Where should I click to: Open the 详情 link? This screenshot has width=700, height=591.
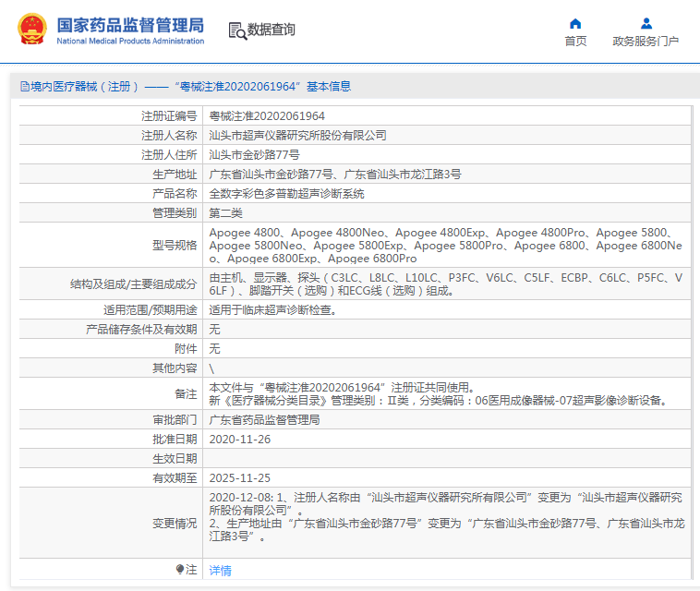[x=221, y=570]
